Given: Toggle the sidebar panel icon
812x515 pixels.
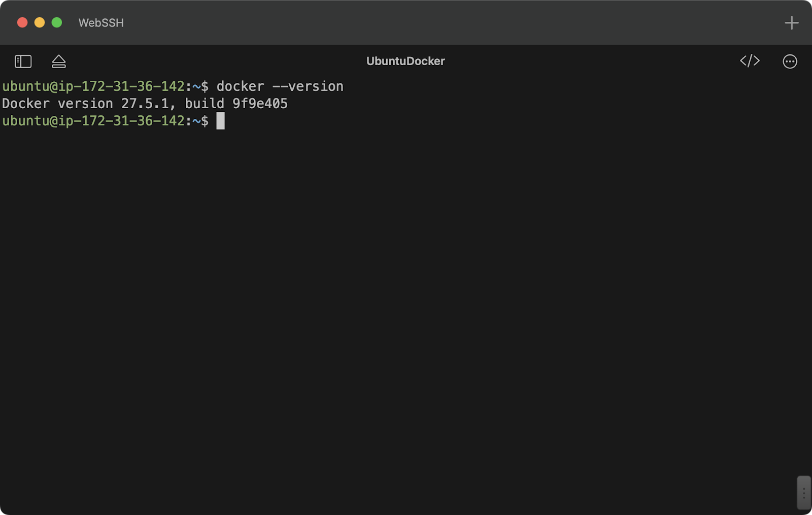Looking at the screenshot, I should click(23, 61).
